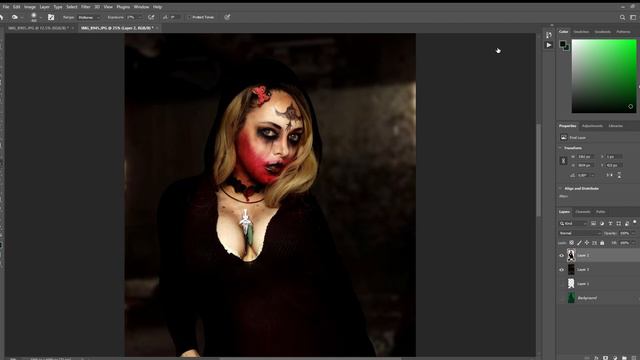Click the foreground color swatch
The image size is (640, 360).
click(x=563, y=44)
